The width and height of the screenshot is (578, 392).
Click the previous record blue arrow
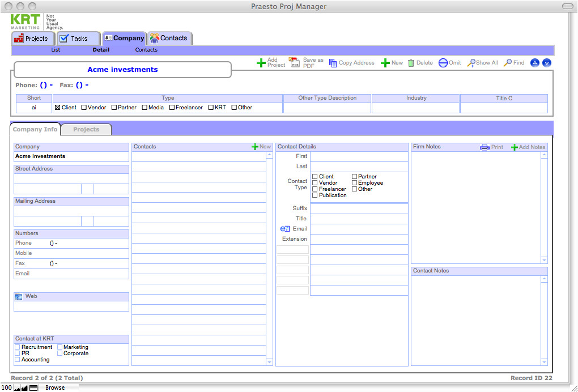click(534, 62)
